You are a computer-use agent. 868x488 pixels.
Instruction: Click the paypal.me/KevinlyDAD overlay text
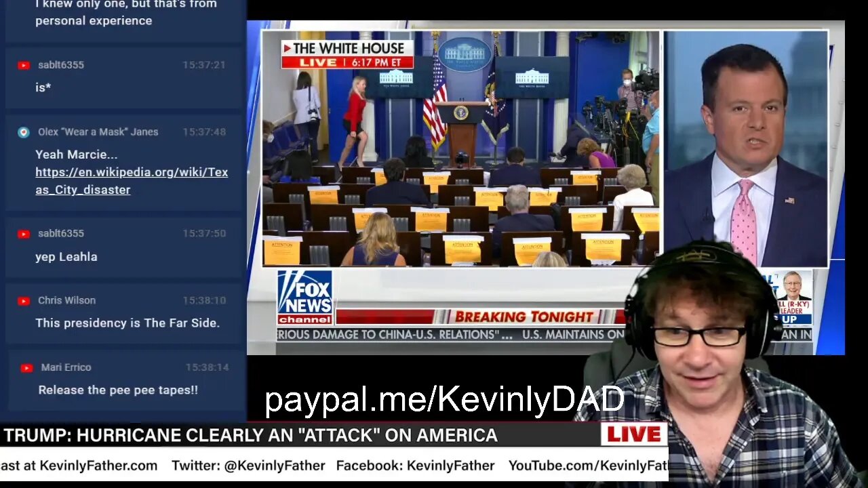(x=444, y=400)
